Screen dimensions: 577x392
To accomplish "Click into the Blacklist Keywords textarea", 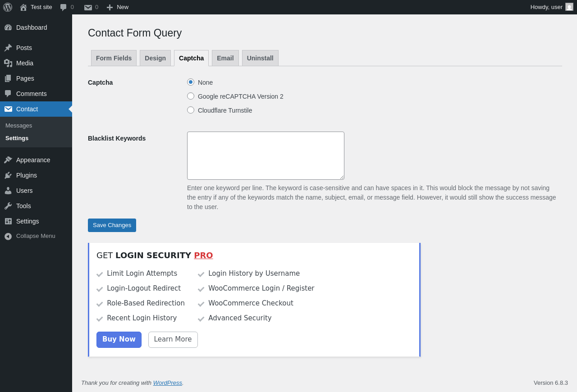I will (x=266, y=155).
